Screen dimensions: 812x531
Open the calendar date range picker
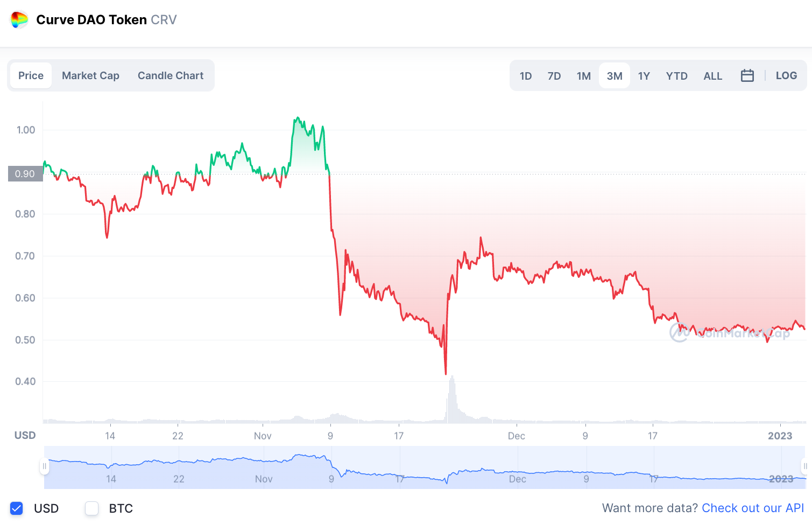747,75
